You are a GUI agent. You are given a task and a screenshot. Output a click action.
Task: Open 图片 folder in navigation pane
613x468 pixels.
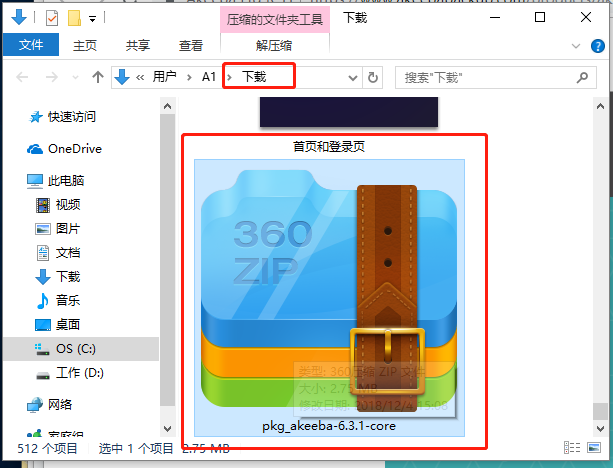58,229
